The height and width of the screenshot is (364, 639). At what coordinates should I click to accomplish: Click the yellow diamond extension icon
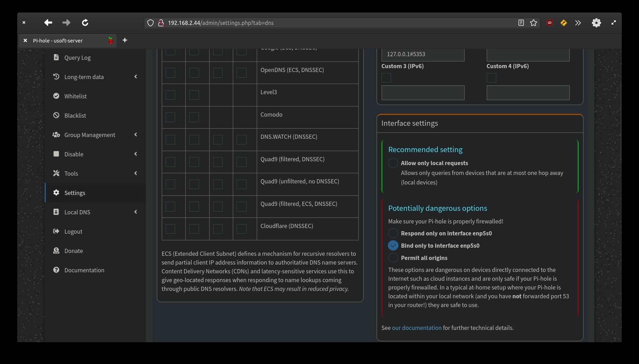[x=564, y=23]
